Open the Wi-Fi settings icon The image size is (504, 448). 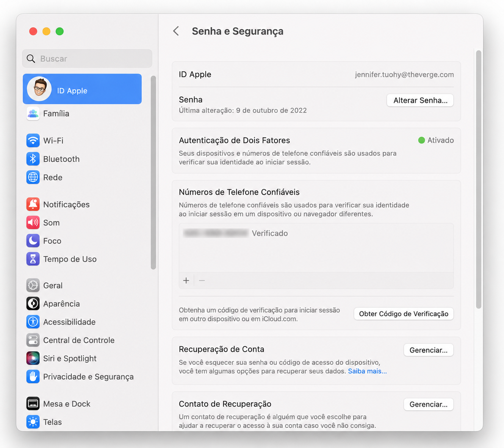click(33, 140)
